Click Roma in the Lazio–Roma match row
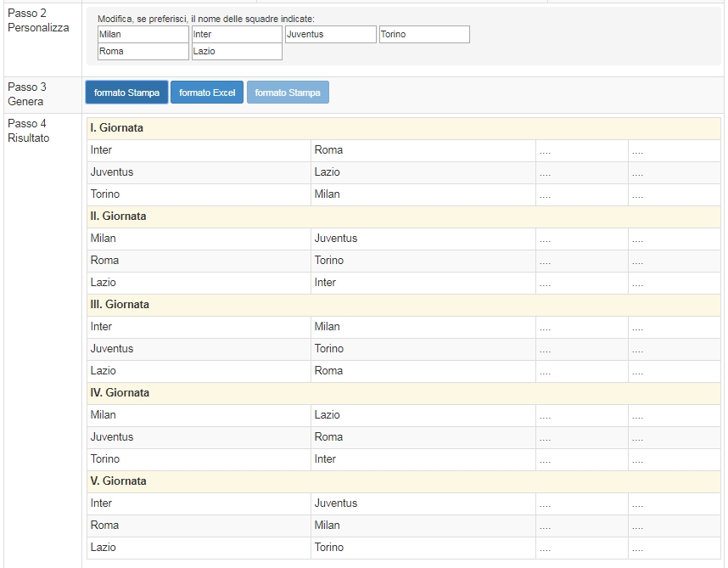Image resolution: width=728 pixels, height=568 pixels. coord(328,371)
